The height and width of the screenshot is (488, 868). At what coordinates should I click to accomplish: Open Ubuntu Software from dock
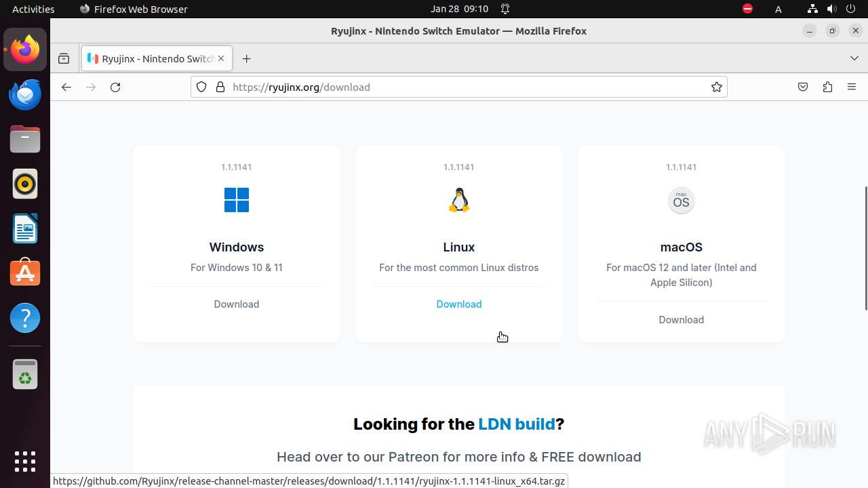point(25,273)
